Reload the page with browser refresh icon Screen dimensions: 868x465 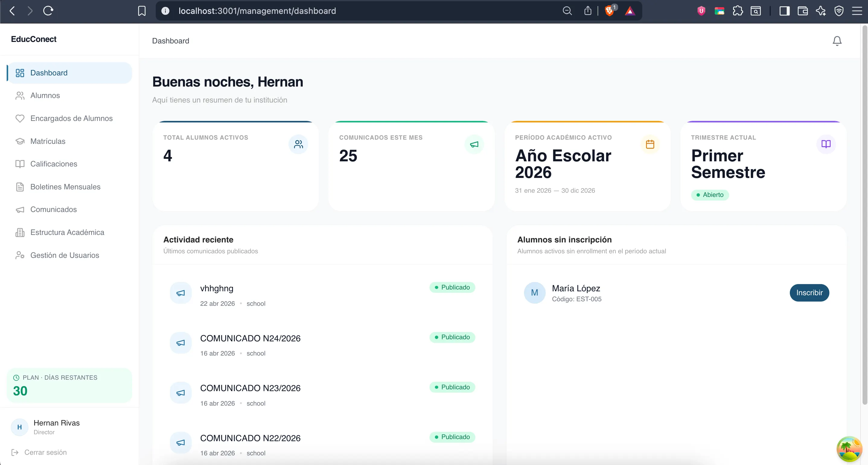click(48, 11)
